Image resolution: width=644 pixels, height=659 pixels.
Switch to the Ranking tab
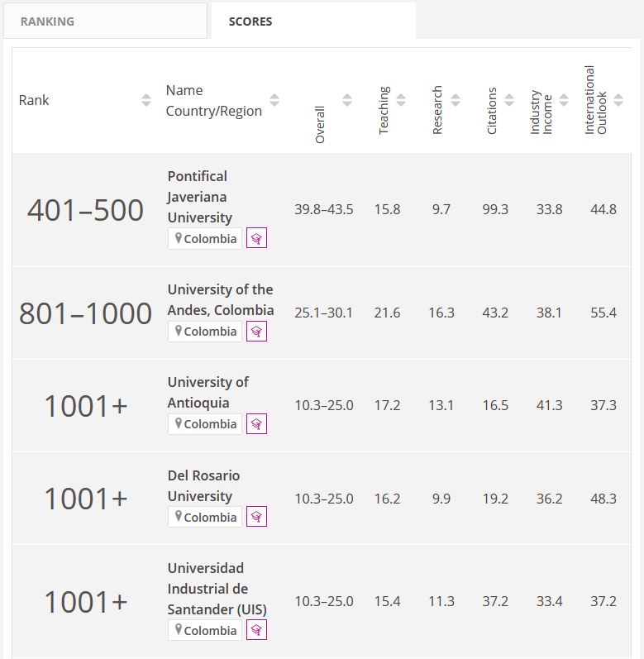(x=105, y=21)
